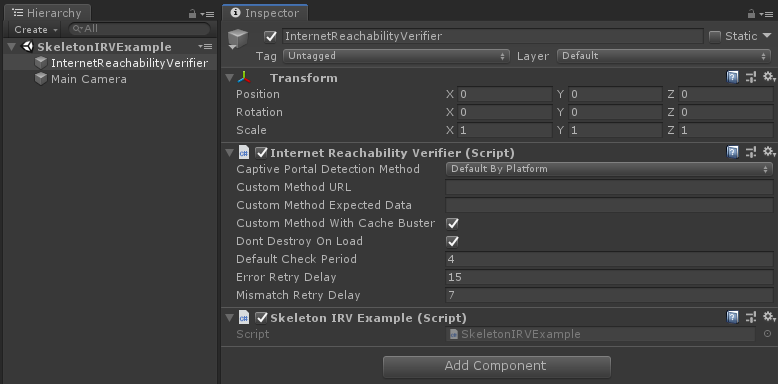The height and width of the screenshot is (384, 778).
Task: Click the Hierarchy panel lock icon
Action: (x=193, y=14)
